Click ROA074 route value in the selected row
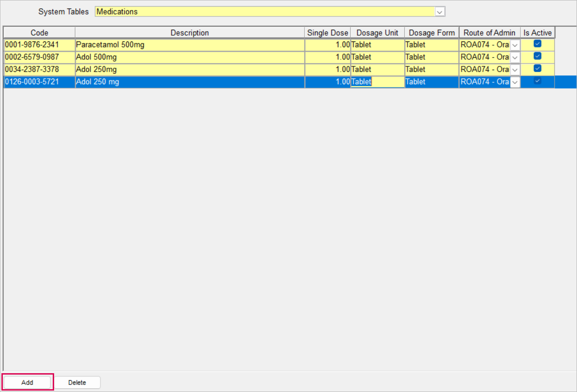Screen dimensions: 577x392 tap(485, 82)
